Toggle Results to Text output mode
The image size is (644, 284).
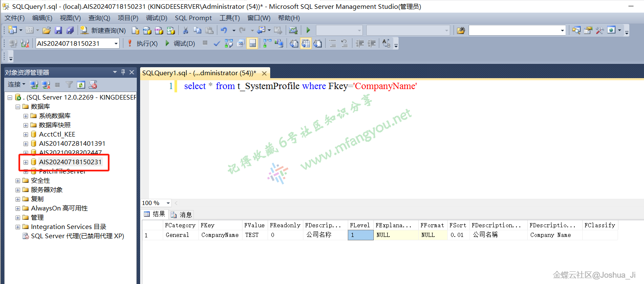click(x=294, y=43)
